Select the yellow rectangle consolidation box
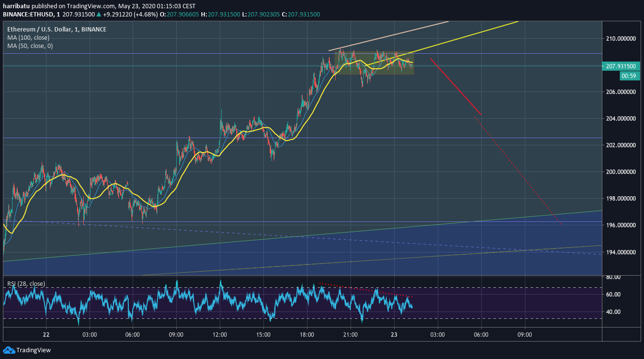This screenshot has width=644, height=359. click(374, 63)
